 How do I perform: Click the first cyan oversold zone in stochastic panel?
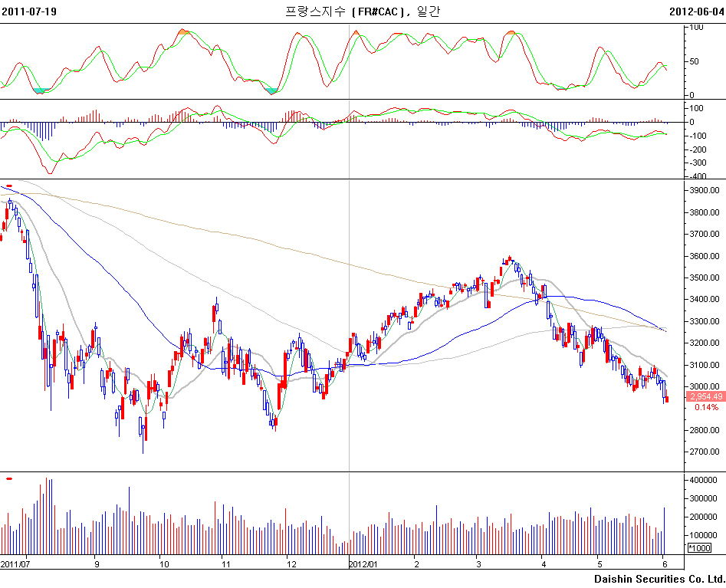pos(41,90)
